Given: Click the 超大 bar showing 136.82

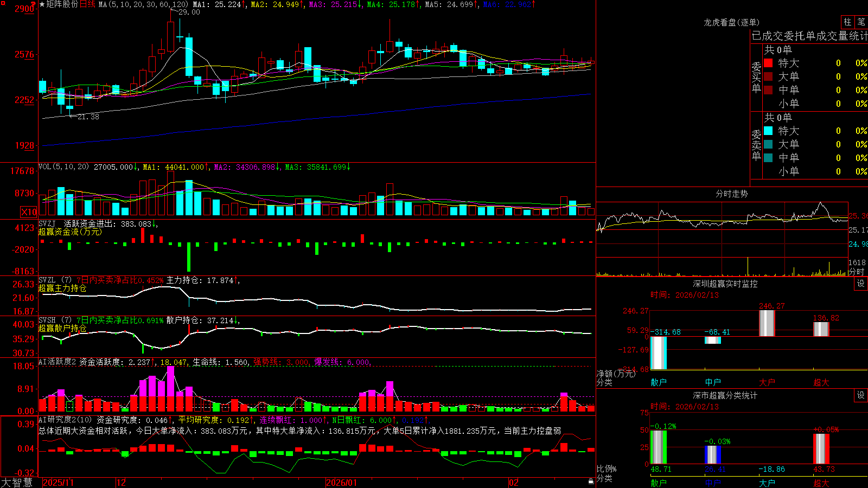Looking at the screenshot, I should pyautogui.click(x=821, y=329).
